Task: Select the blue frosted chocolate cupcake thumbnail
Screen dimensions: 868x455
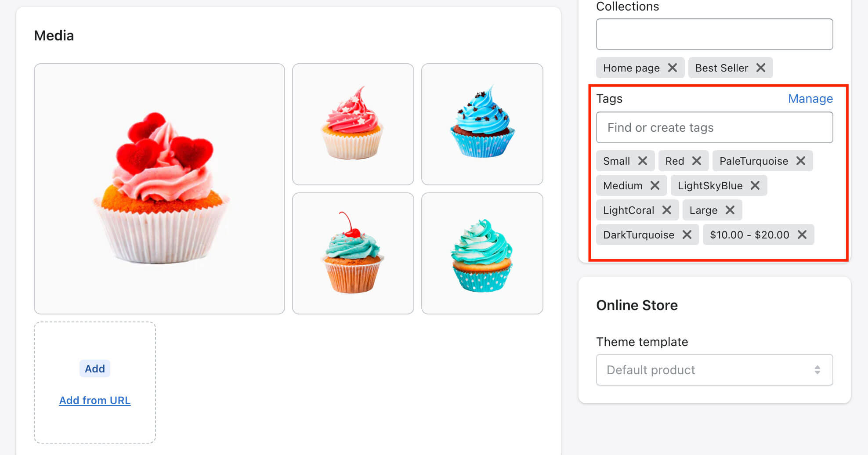Action: point(482,124)
